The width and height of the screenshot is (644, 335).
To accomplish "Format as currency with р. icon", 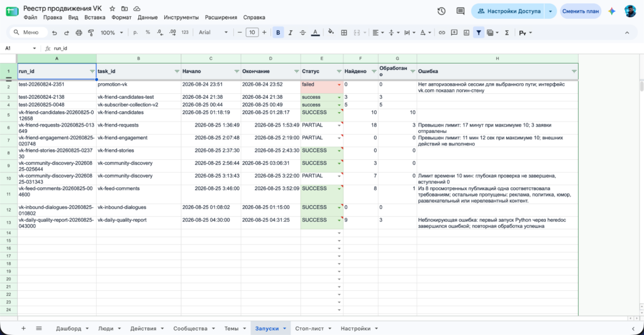I will 136,33.
